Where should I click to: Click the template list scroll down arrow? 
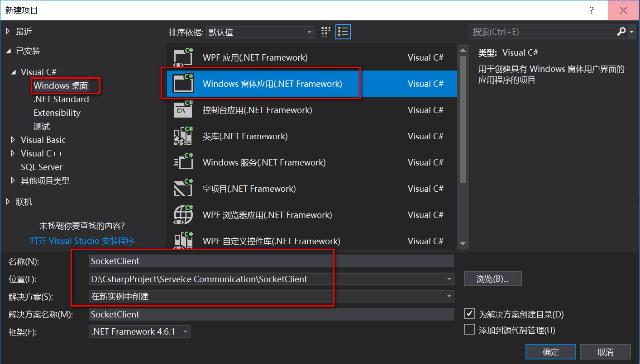[x=463, y=244]
